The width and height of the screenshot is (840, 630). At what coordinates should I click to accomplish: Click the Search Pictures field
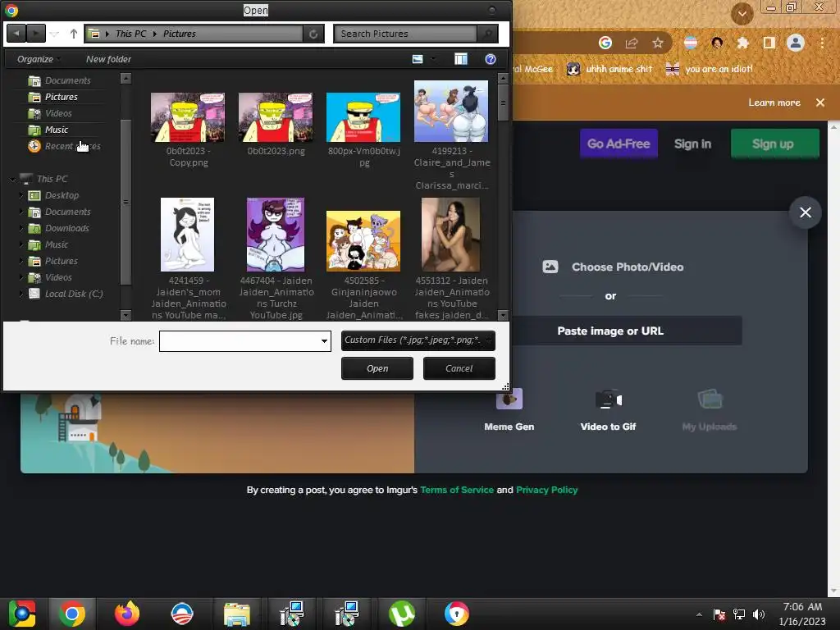pyautogui.click(x=405, y=34)
